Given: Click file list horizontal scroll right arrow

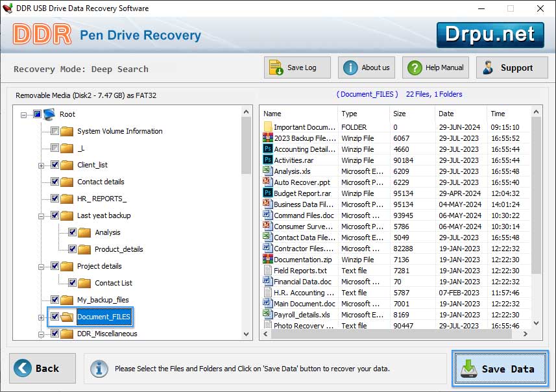Looking at the screenshot, I should pos(525,334).
